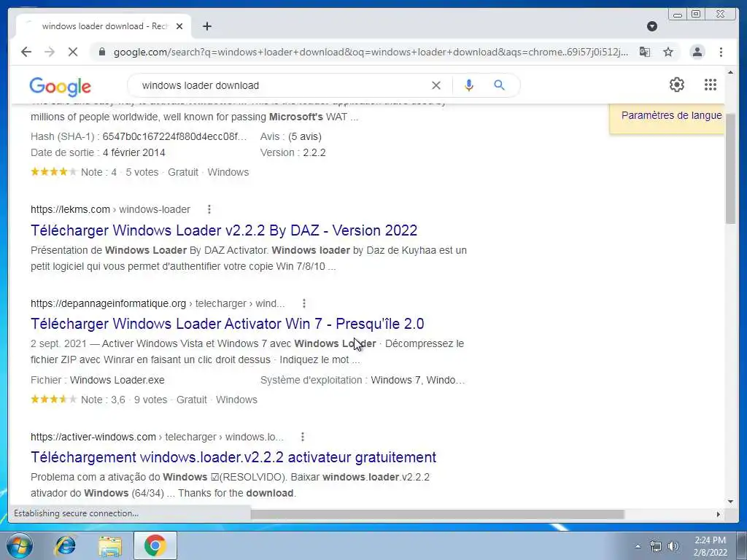The width and height of the screenshot is (747, 560).
Task: Open Téléchargement windows.loader.v2.2.2 activateur gratuitement
Action: tap(233, 457)
